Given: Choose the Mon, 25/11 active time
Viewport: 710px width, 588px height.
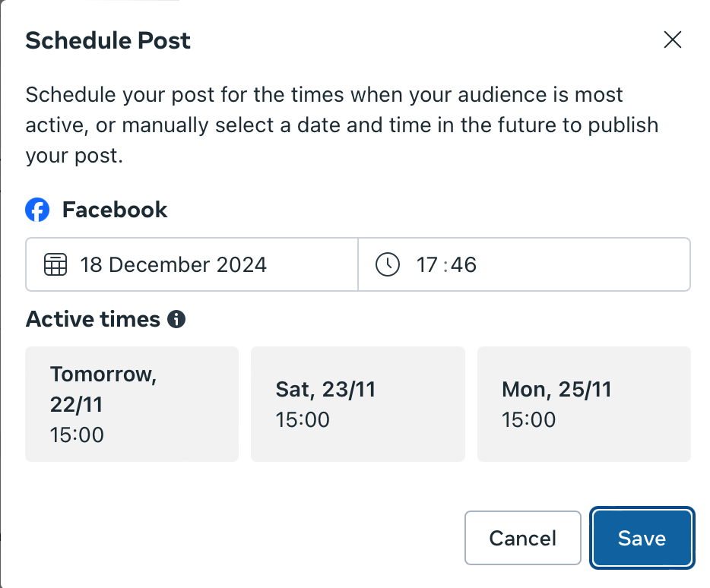Looking at the screenshot, I should [584, 404].
